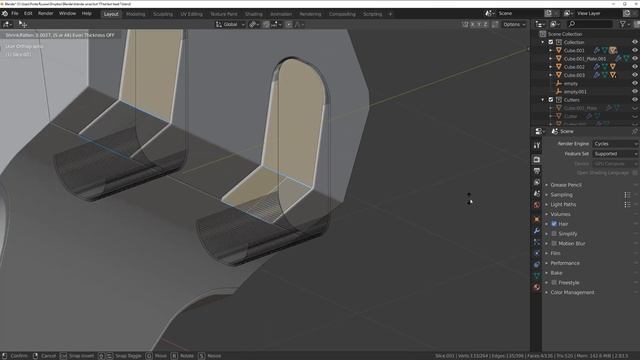
Task: Open the Scene properties tab icon
Action: [x=537, y=193]
